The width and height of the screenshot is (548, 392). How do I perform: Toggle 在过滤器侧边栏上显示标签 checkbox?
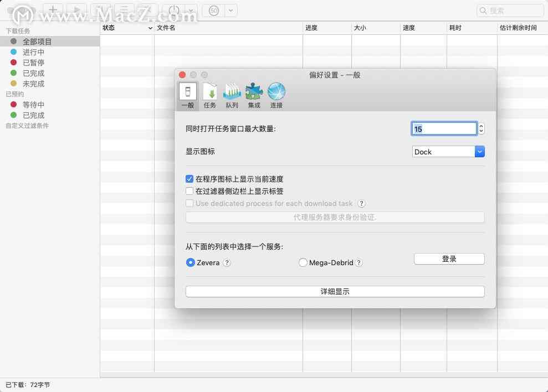[x=190, y=191]
